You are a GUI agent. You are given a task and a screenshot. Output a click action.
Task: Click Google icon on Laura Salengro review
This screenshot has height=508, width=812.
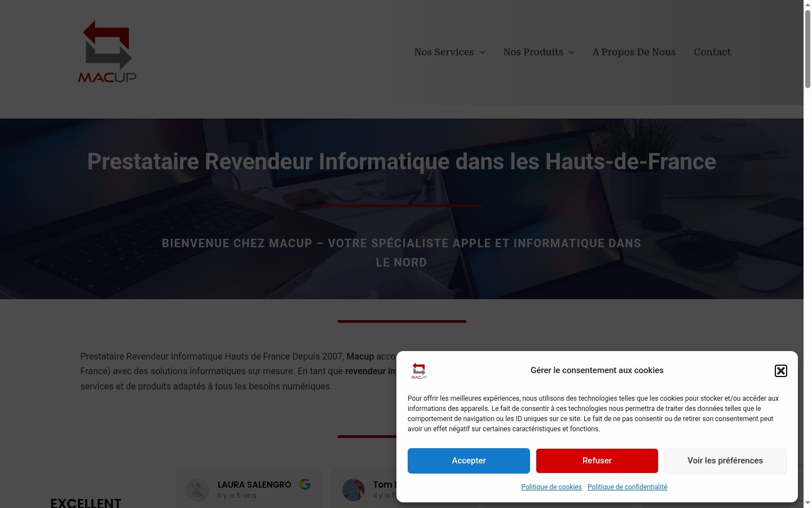pos(305,484)
